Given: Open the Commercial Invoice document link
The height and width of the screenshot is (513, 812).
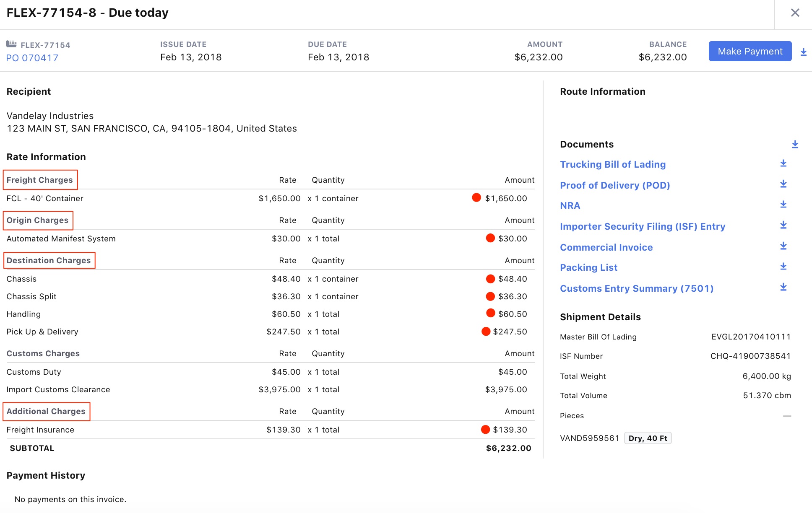Looking at the screenshot, I should coord(606,247).
